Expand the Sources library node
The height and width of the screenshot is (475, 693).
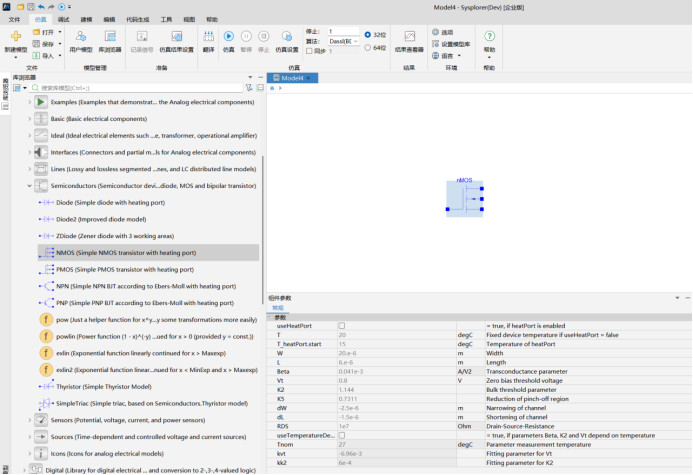click(x=30, y=437)
